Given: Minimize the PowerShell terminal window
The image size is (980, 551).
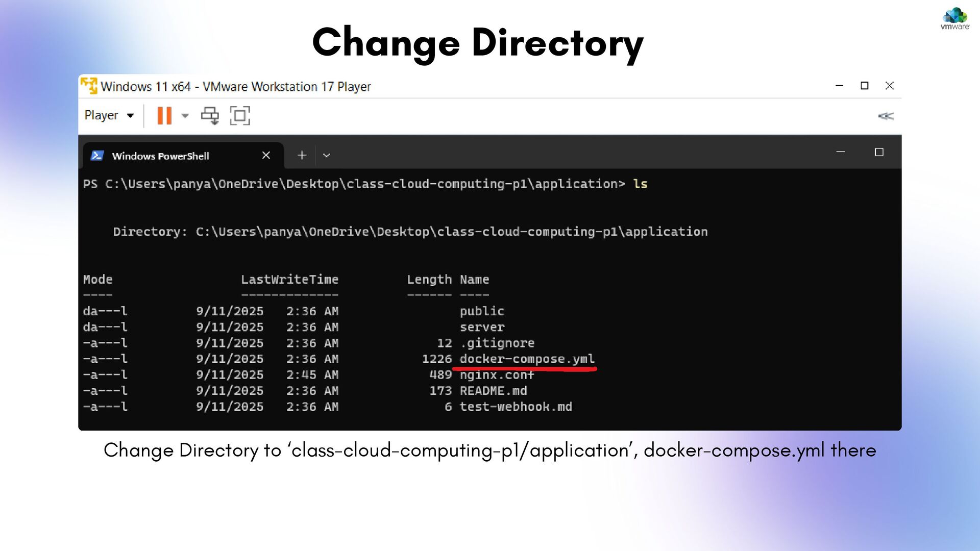Looking at the screenshot, I should [x=841, y=152].
